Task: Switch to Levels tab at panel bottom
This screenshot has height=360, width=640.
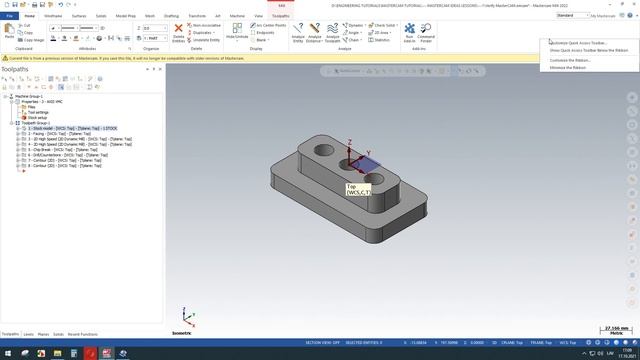Action: click(x=29, y=334)
